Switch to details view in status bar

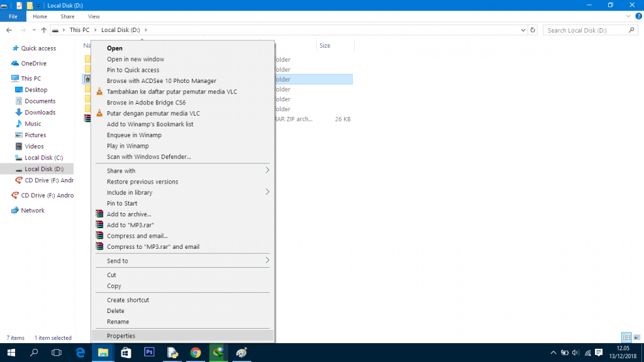[626, 337]
